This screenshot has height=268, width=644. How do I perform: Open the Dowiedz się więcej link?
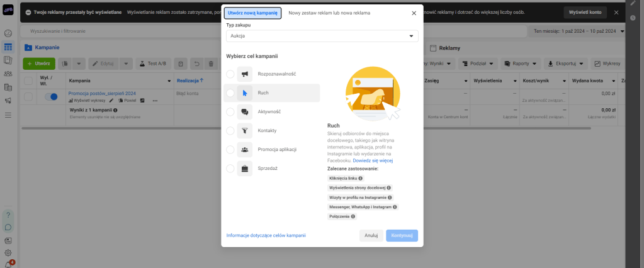[373, 160]
